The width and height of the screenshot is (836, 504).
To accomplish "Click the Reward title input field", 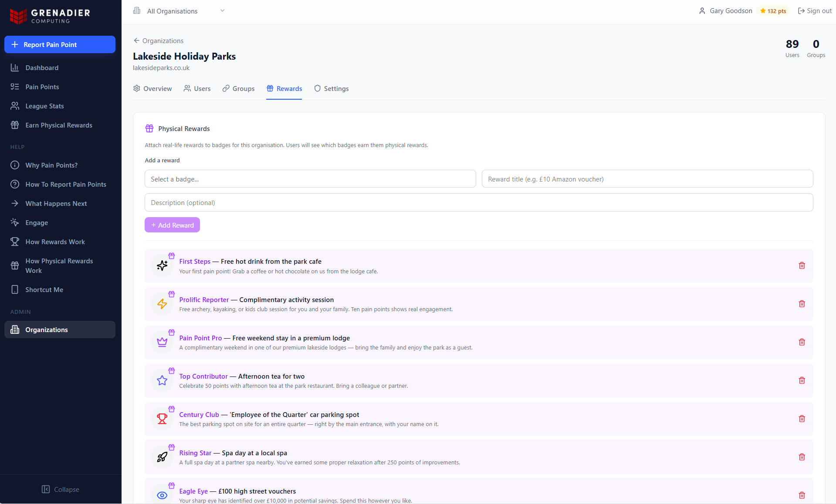I will tap(647, 179).
